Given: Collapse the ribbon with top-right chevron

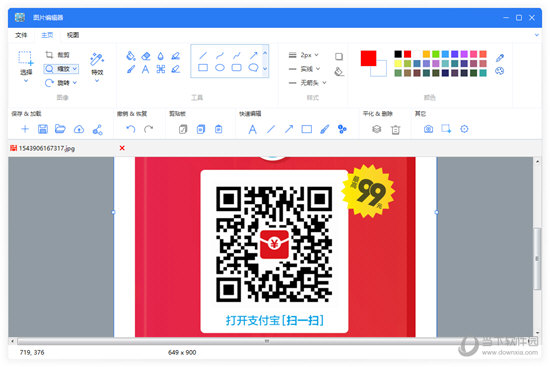Looking at the screenshot, I should [536, 35].
